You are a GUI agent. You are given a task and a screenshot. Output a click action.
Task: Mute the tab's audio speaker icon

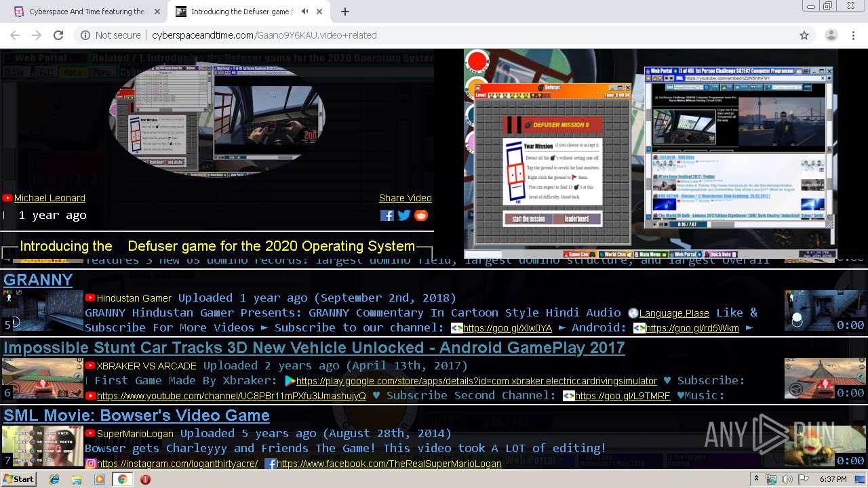coord(304,12)
